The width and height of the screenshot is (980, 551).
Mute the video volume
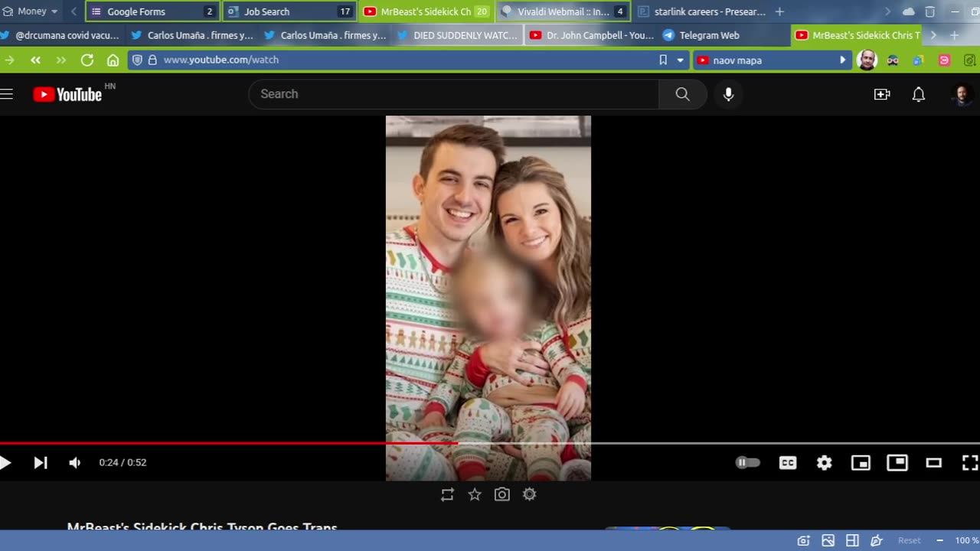[75, 462]
